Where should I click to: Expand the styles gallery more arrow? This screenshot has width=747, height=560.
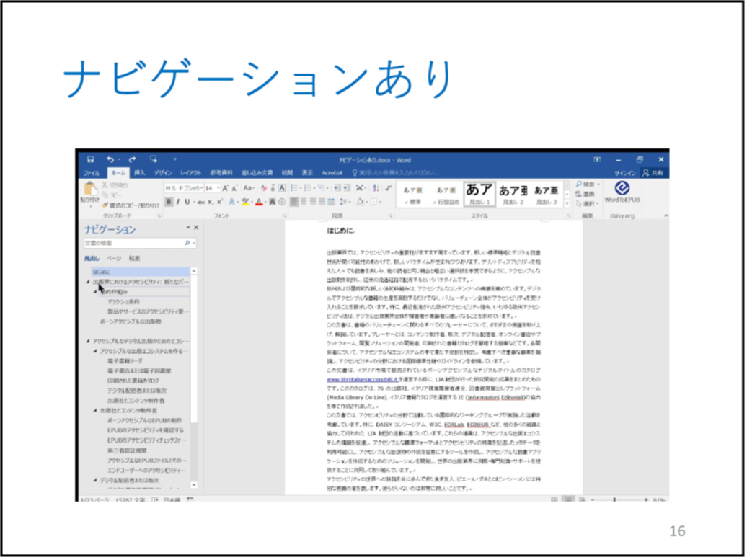click(567, 204)
